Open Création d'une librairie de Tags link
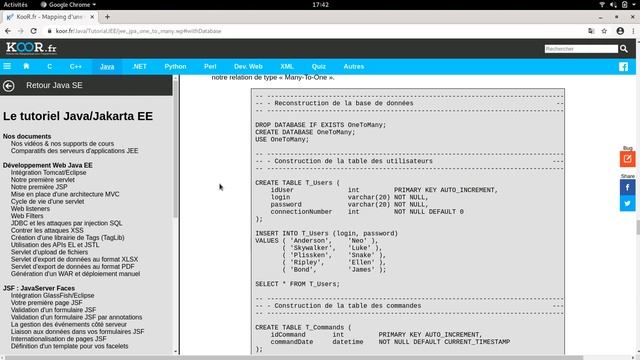640x360 pixels. click(x=68, y=238)
